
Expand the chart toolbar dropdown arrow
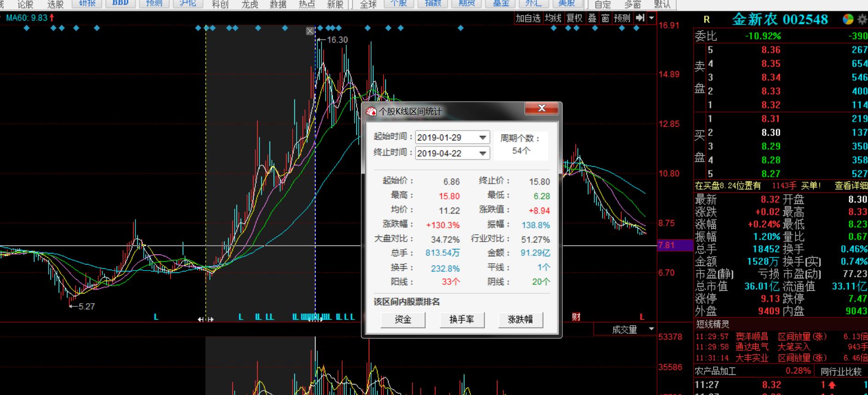click(652, 18)
